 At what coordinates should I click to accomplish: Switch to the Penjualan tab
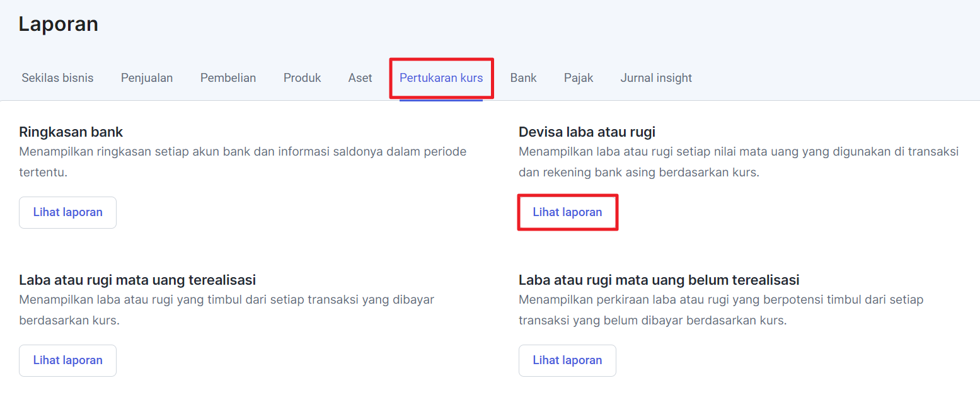147,78
